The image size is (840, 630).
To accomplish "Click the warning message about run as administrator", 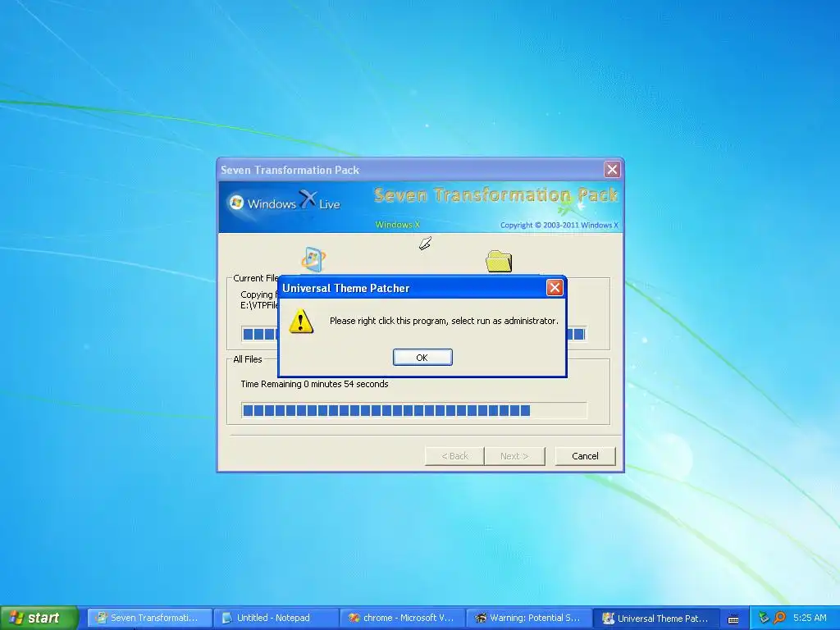I will click(x=444, y=321).
